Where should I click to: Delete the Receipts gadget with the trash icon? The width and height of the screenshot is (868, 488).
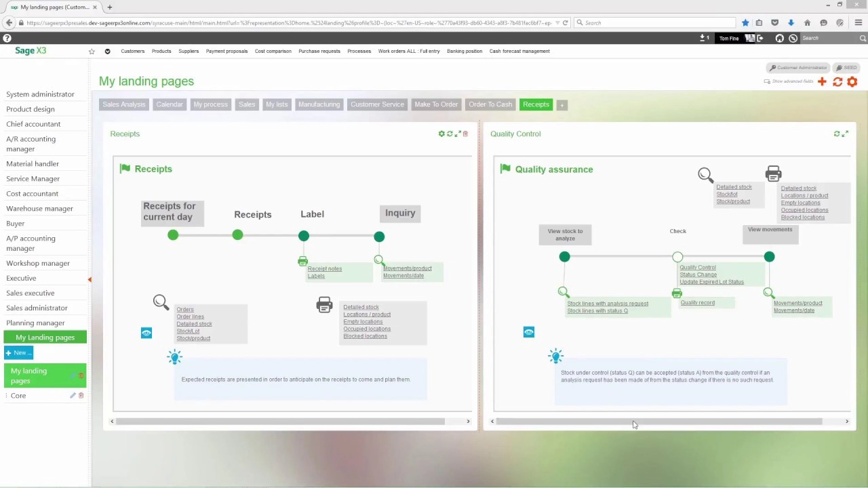pos(465,134)
